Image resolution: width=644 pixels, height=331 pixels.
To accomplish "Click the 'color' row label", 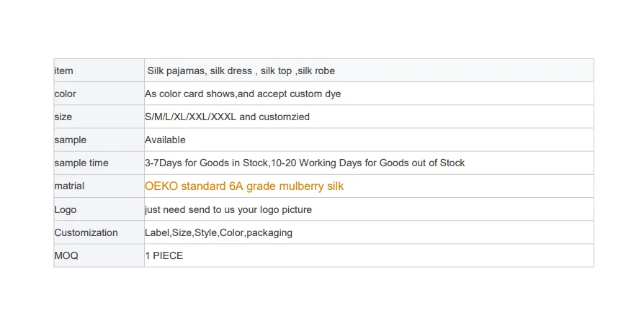I will pyautogui.click(x=65, y=94).
